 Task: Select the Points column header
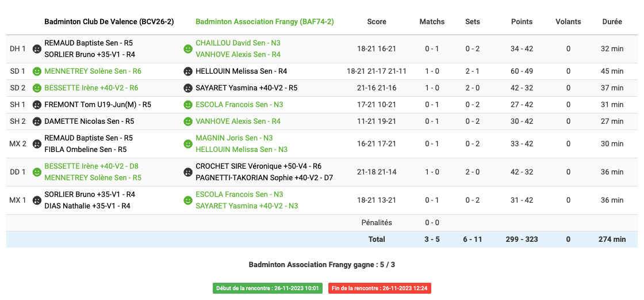pos(522,22)
